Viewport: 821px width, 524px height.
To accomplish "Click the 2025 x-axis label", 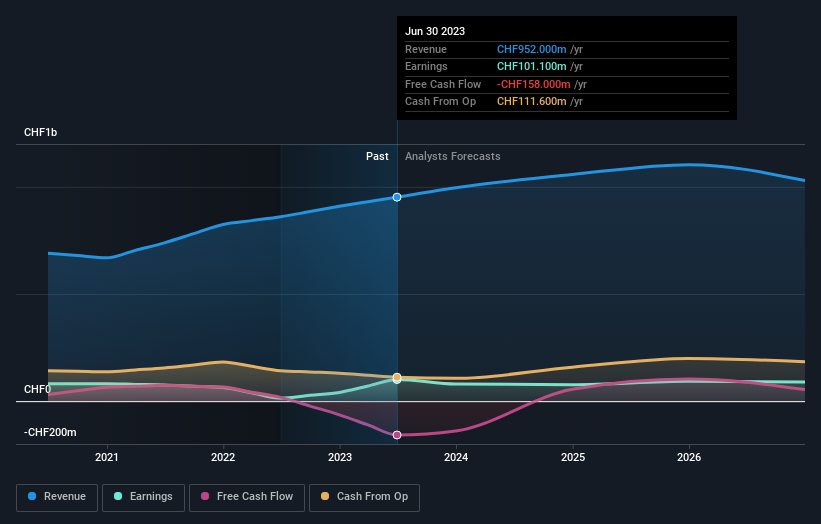I will point(573,458).
